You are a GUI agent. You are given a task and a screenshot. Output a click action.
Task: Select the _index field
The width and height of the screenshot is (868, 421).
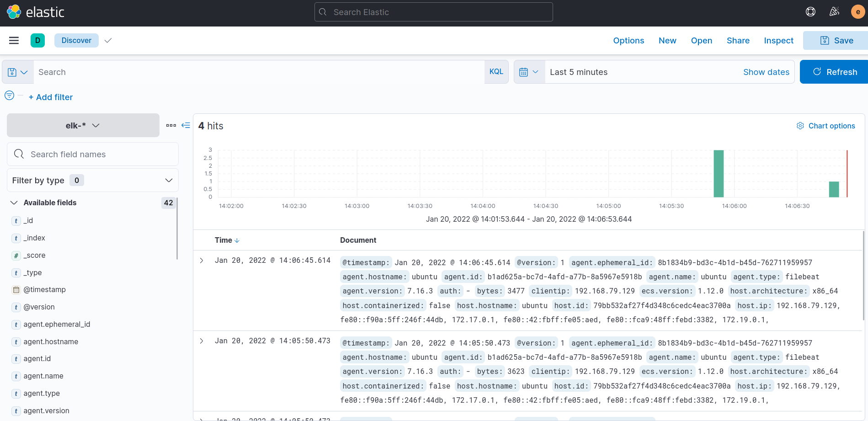click(34, 238)
